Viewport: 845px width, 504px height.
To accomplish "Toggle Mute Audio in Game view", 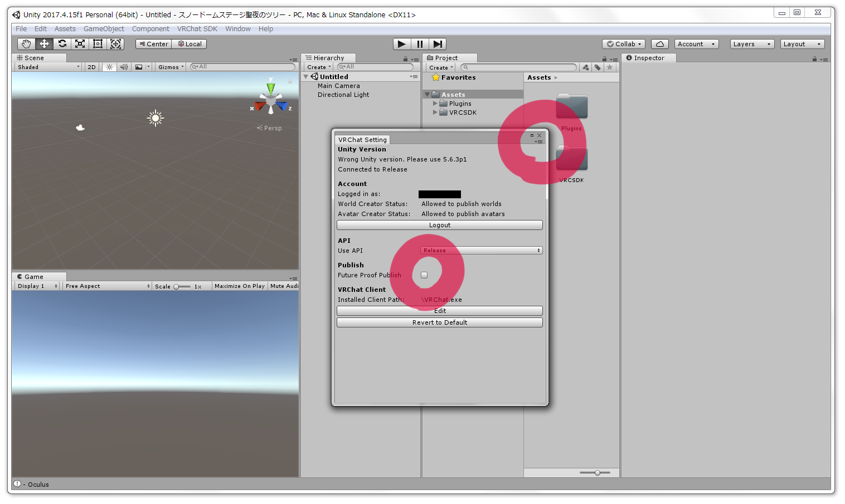I will 284,286.
